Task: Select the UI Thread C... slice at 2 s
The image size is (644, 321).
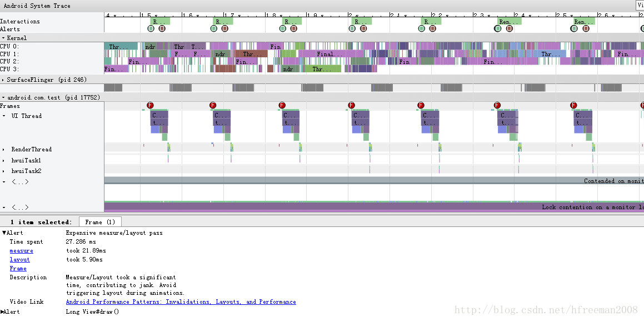Action: [x=361, y=115]
